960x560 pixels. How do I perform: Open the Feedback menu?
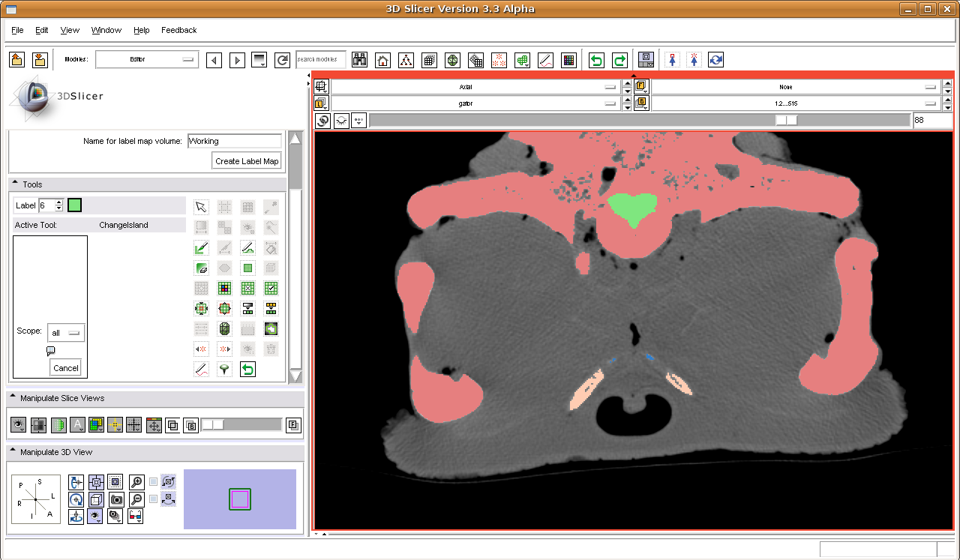(179, 30)
